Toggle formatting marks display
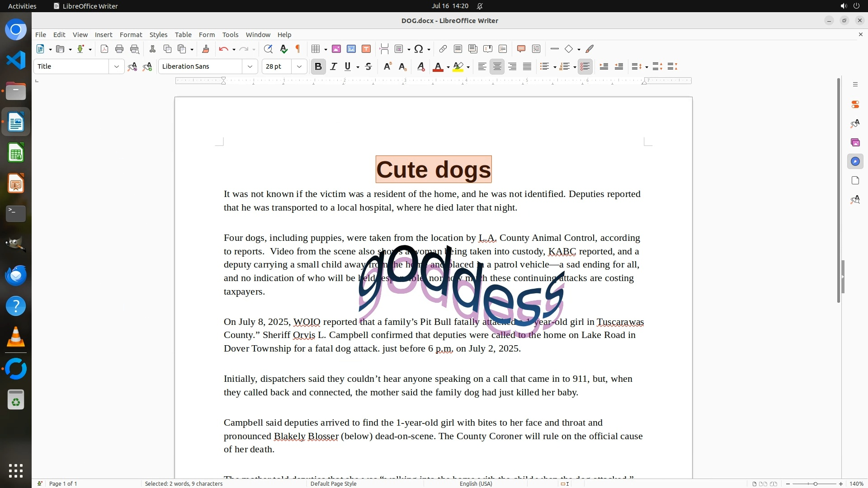 click(x=298, y=49)
